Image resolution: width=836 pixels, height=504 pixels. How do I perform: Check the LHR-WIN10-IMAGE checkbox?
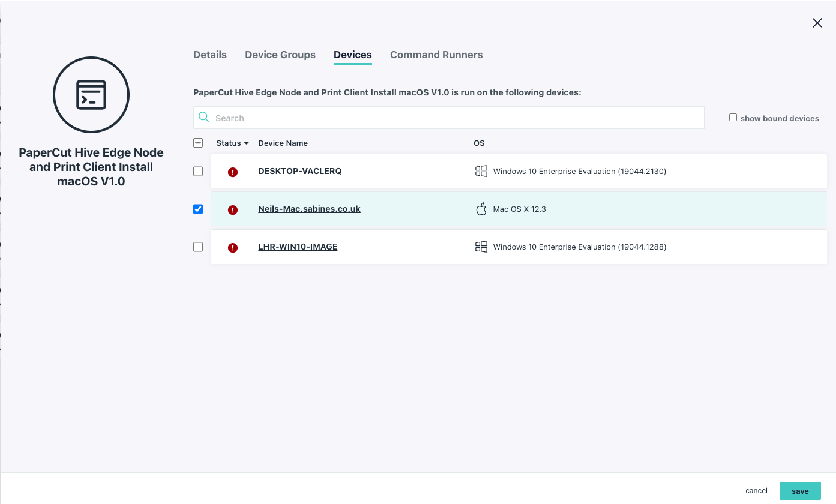pyautogui.click(x=198, y=247)
